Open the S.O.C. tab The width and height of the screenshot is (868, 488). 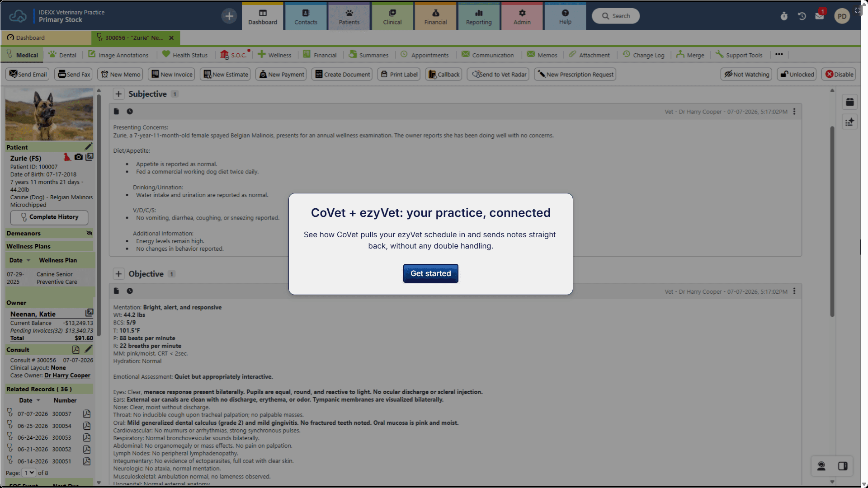234,55
